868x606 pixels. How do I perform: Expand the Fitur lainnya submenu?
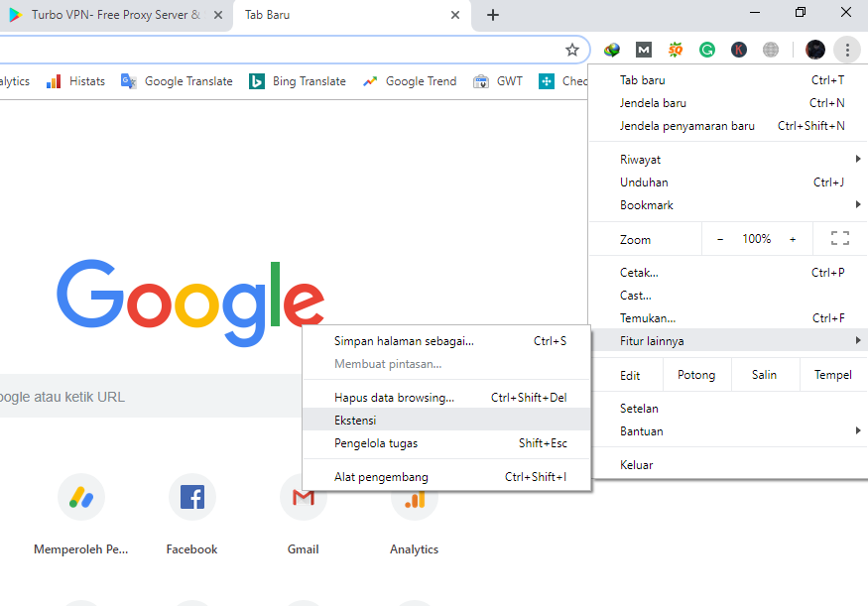point(728,341)
